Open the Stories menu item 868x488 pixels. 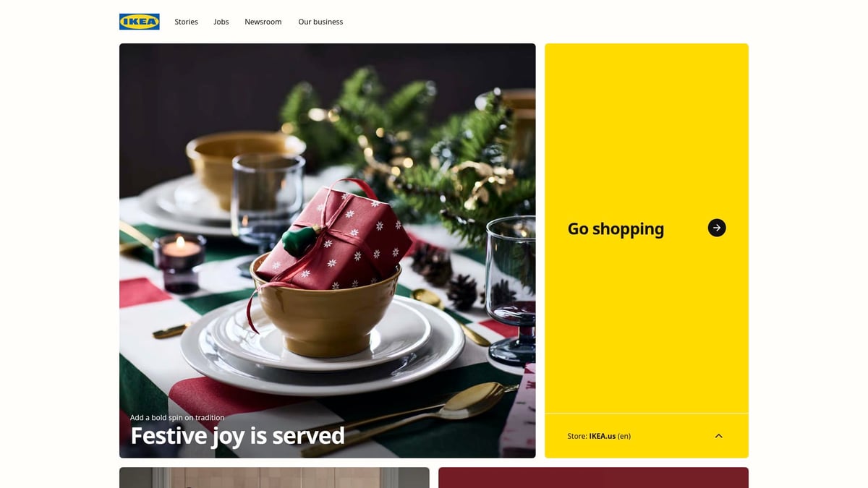pyautogui.click(x=186, y=22)
